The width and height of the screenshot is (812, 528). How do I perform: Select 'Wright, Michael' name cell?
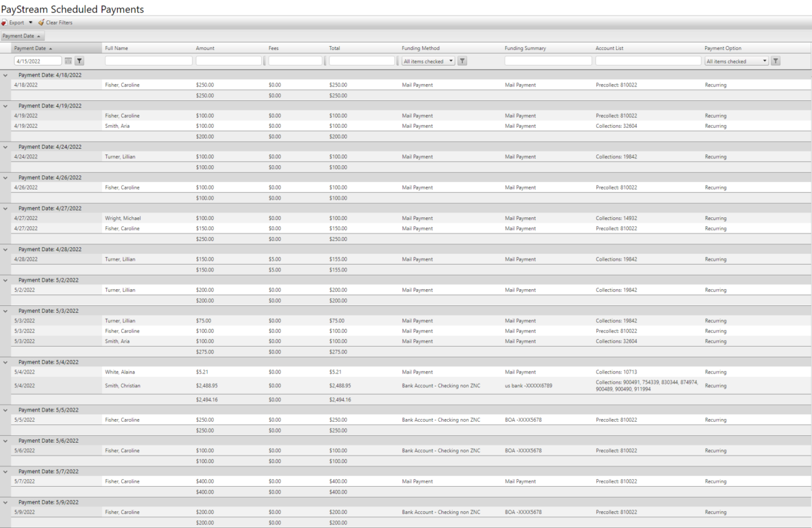(x=122, y=218)
